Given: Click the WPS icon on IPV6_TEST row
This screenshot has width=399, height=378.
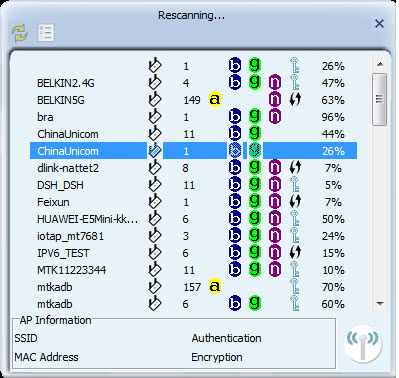Looking at the screenshot, I should click(x=295, y=253).
